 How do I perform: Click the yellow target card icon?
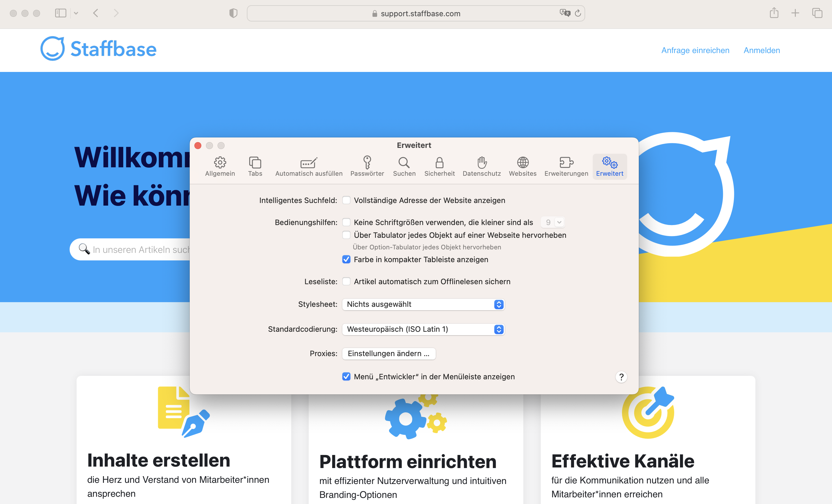pyautogui.click(x=648, y=412)
